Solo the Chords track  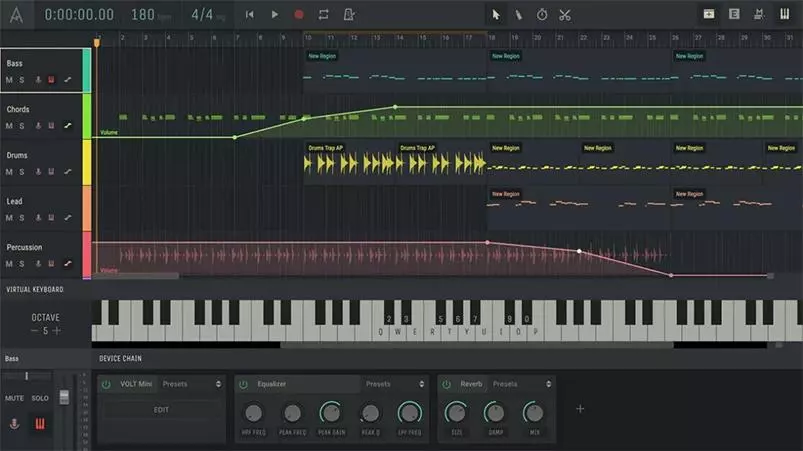coord(22,126)
